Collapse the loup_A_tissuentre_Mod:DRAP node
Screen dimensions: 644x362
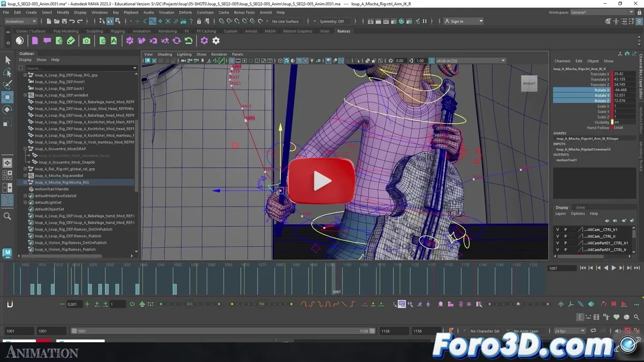point(25,149)
